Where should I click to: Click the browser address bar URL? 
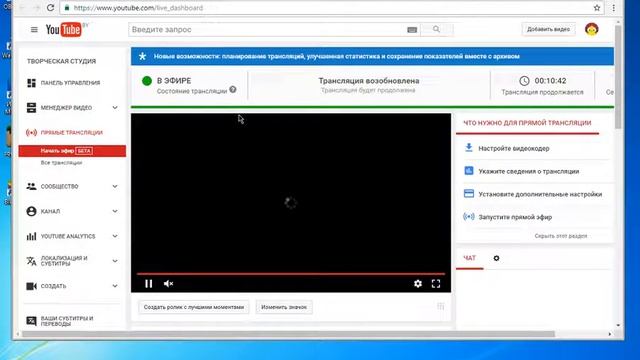click(138, 8)
